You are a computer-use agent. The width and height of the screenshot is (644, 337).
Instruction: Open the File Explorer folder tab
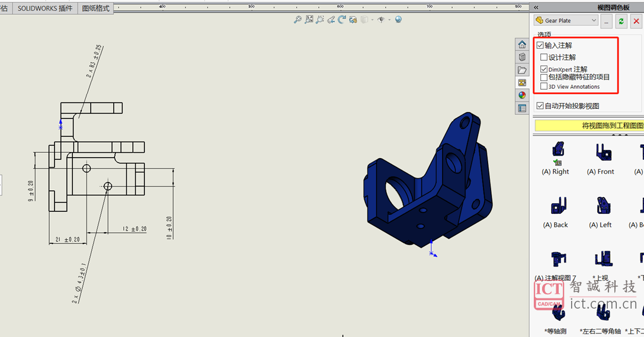point(522,70)
